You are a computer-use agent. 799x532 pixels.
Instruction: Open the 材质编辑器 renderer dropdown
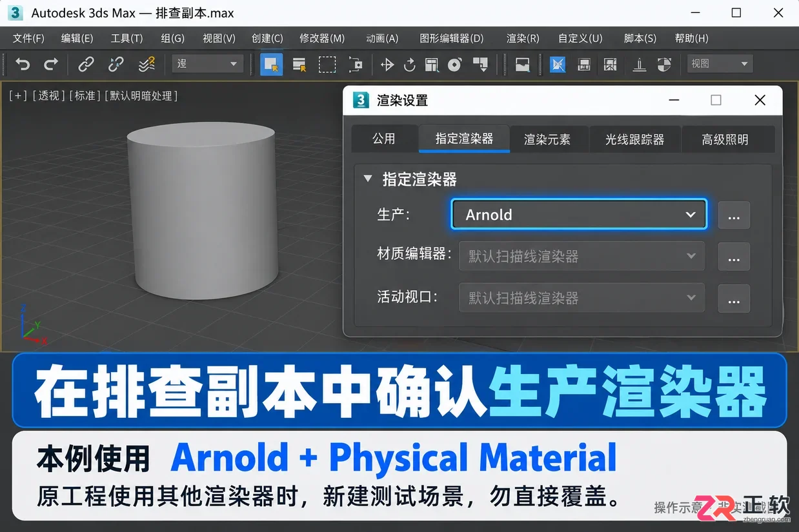click(582, 257)
